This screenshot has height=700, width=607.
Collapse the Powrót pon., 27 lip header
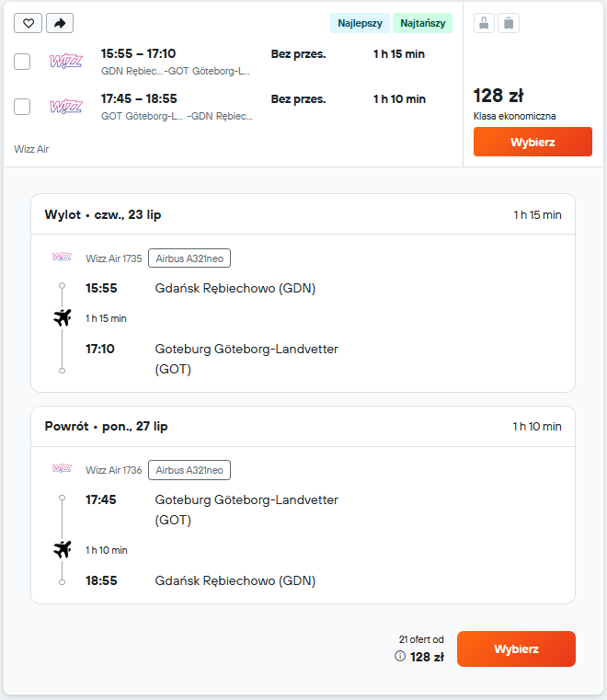(x=303, y=426)
